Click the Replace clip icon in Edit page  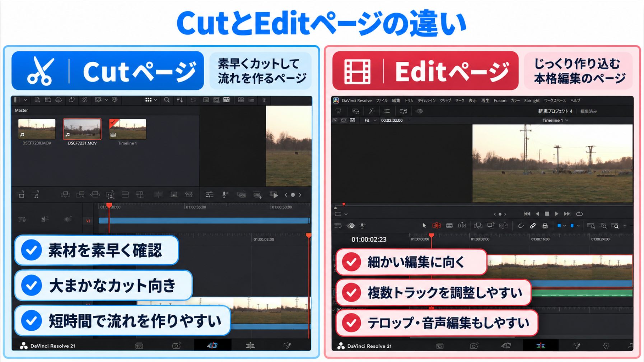504,226
